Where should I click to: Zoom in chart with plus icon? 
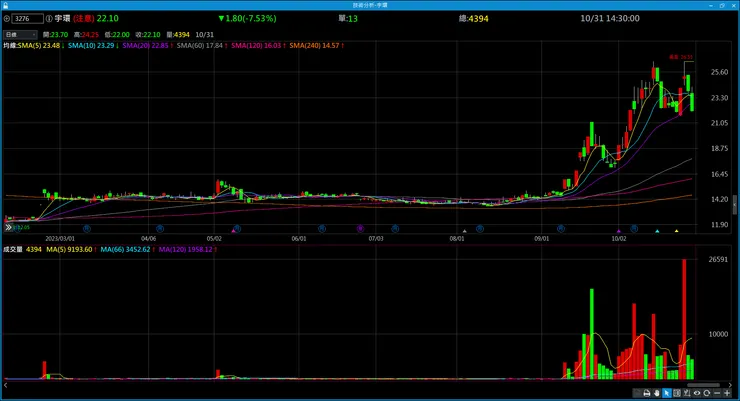click(727, 393)
